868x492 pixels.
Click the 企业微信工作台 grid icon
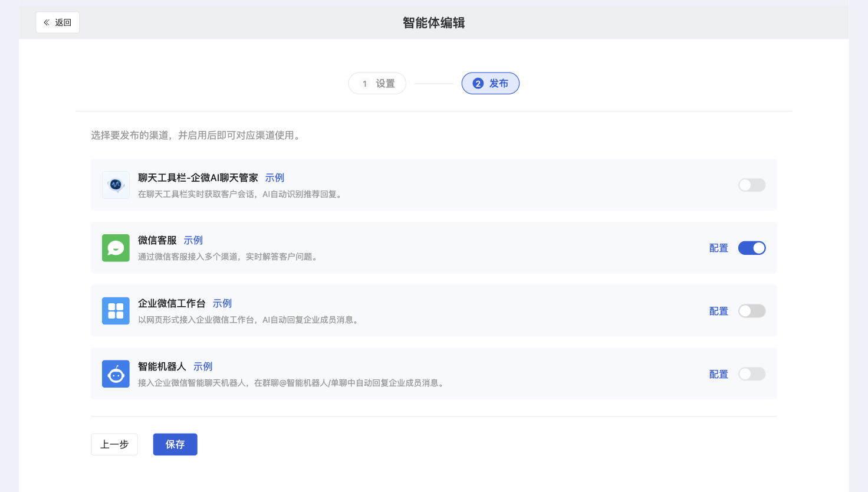(116, 311)
